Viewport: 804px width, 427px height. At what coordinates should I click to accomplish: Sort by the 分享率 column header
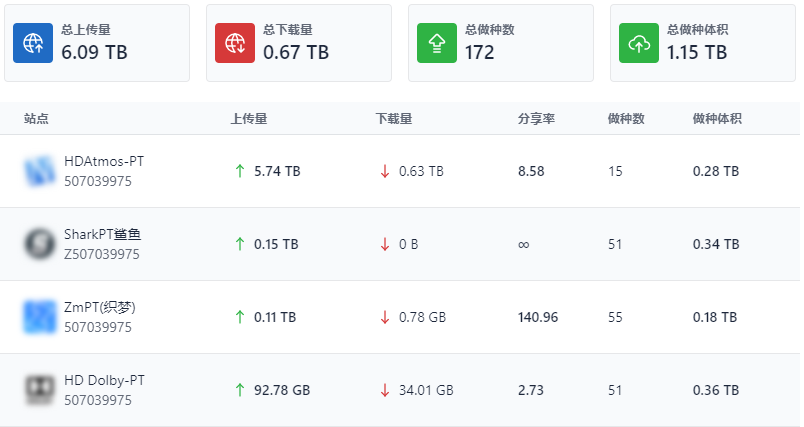pyautogui.click(x=536, y=119)
